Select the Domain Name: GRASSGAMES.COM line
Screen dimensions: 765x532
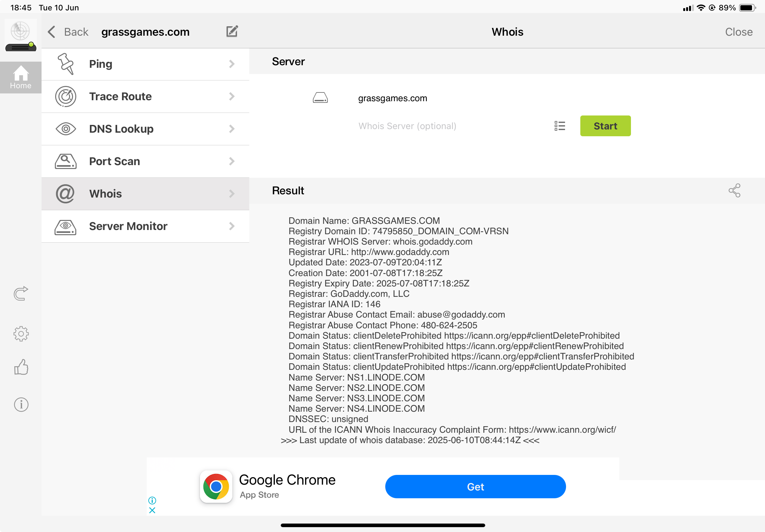[364, 221]
